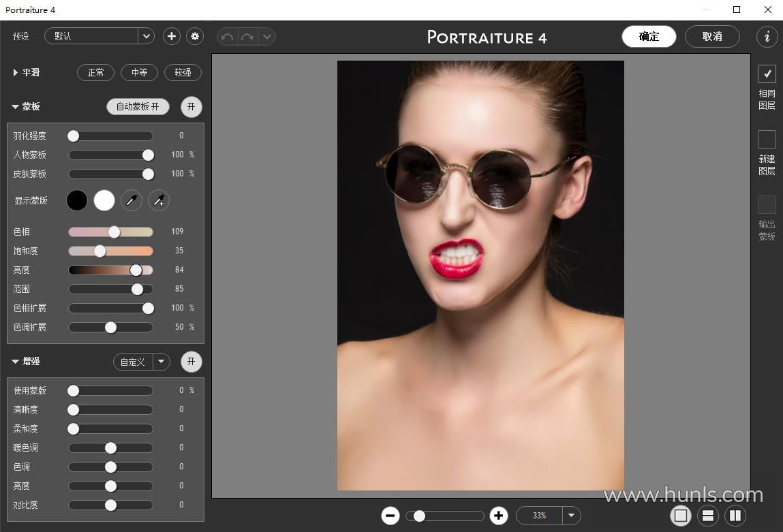
Task: Enable the 新建图层 checkbox
Action: (x=767, y=139)
